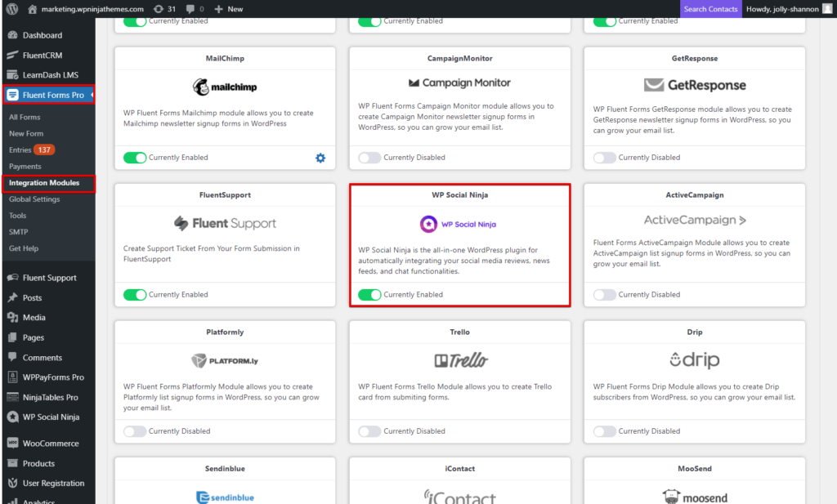Click the GetResponse logo

pyautogui.click(x=695, y=85)
